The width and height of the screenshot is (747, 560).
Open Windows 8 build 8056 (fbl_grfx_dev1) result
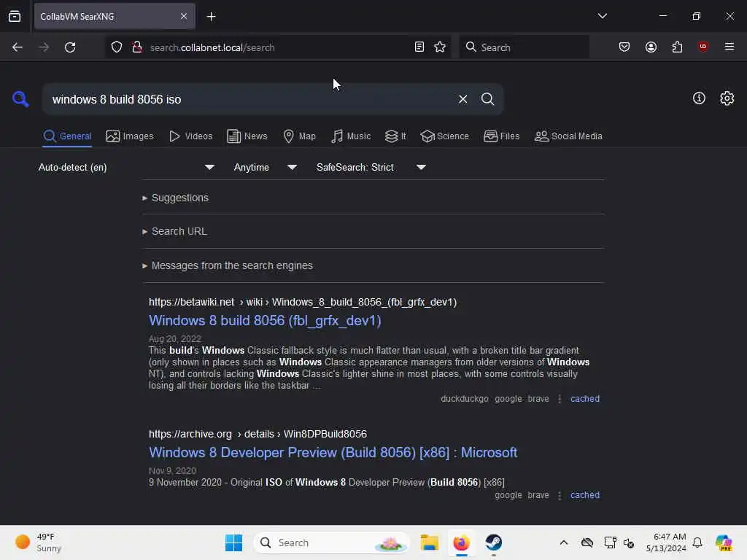[x=265, y=321]
